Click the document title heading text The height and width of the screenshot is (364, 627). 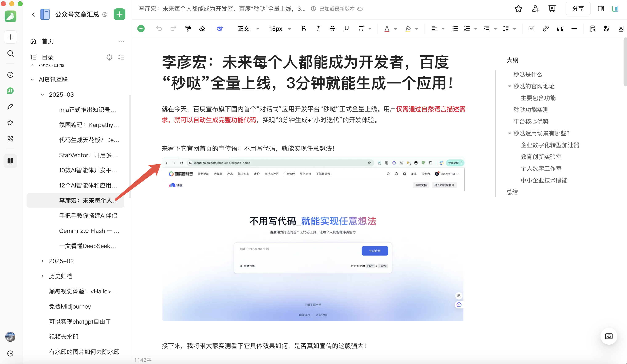308,73
